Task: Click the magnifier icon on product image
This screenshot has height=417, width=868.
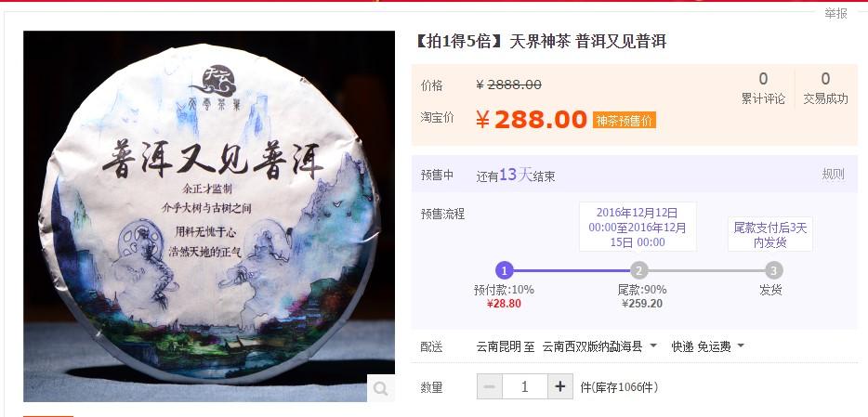Action: click(x=380, y=388)
